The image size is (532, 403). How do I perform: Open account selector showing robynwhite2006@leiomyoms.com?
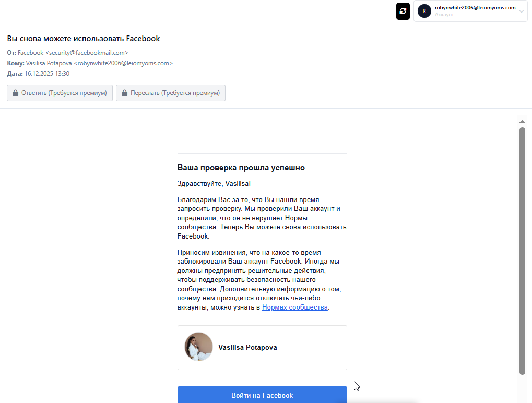(470, 11)
